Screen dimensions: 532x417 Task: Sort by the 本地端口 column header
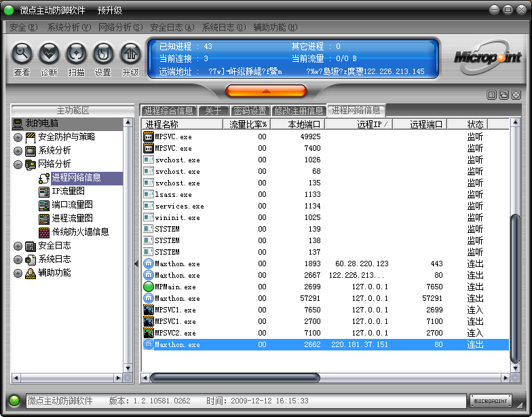[x=298, y=124]
